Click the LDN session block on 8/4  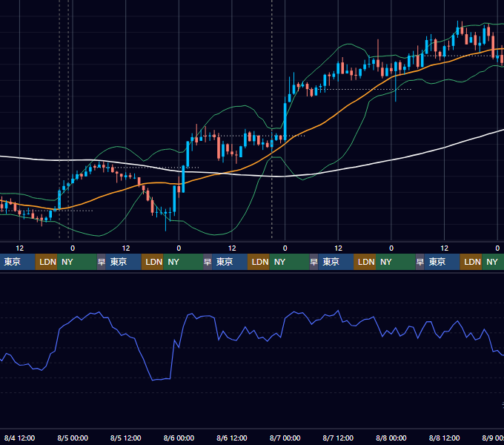pos(46,262)
